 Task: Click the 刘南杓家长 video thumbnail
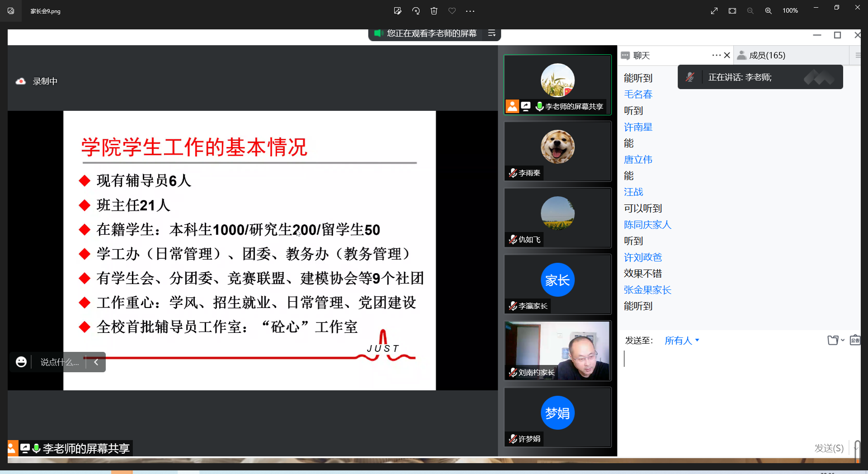tap(557, 351)
